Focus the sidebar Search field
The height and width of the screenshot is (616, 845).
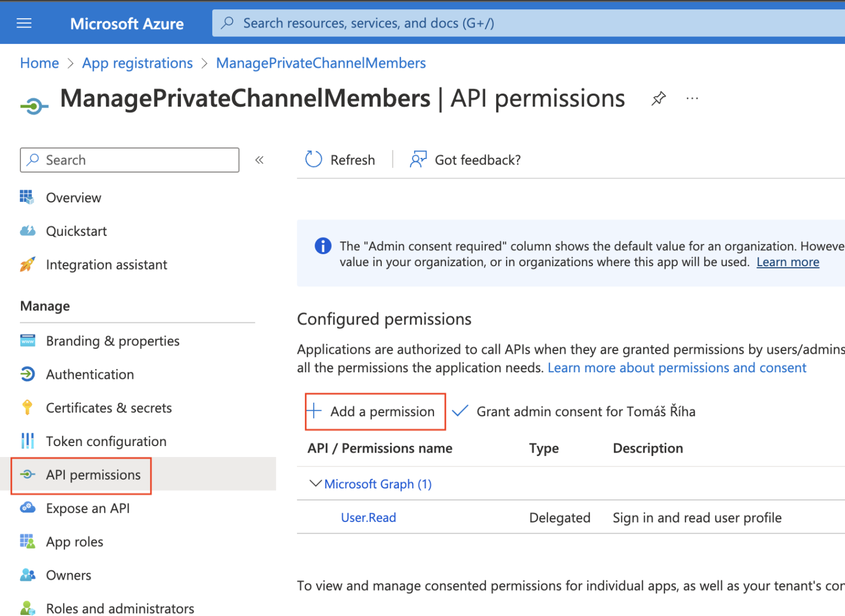point(130,160)
